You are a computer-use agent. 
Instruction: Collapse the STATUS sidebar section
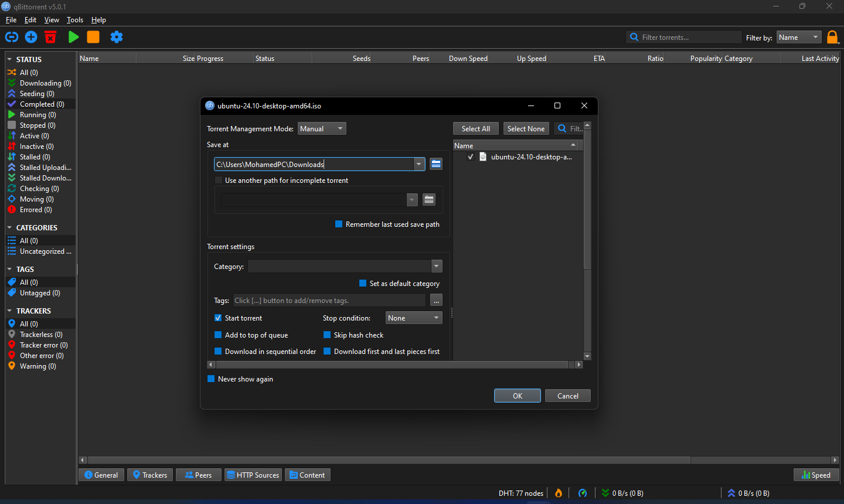point(9,60)
